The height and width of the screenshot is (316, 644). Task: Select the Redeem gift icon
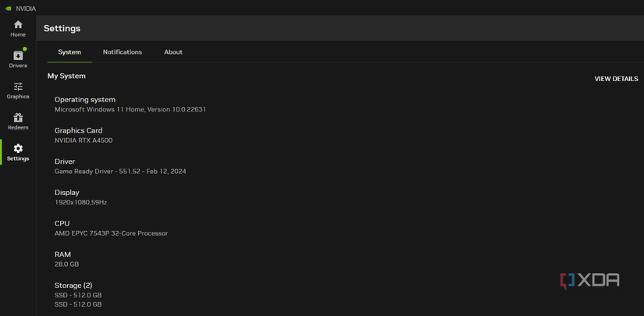click(x=18, y=121)
